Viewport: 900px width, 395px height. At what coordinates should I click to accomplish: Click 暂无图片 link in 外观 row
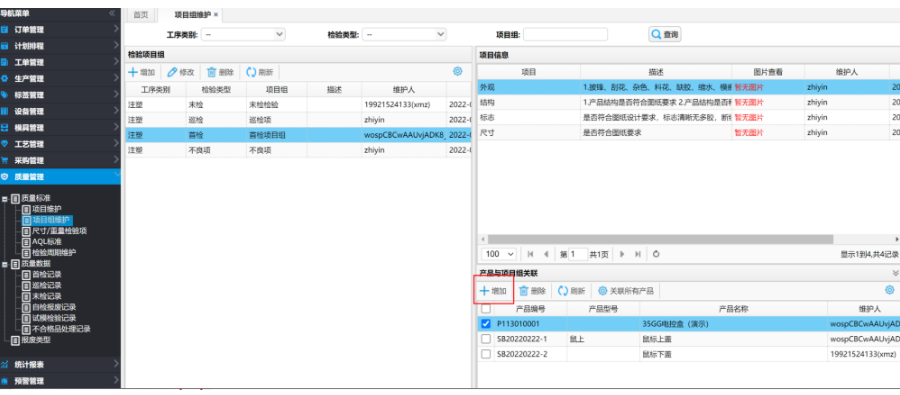[749, 87]
